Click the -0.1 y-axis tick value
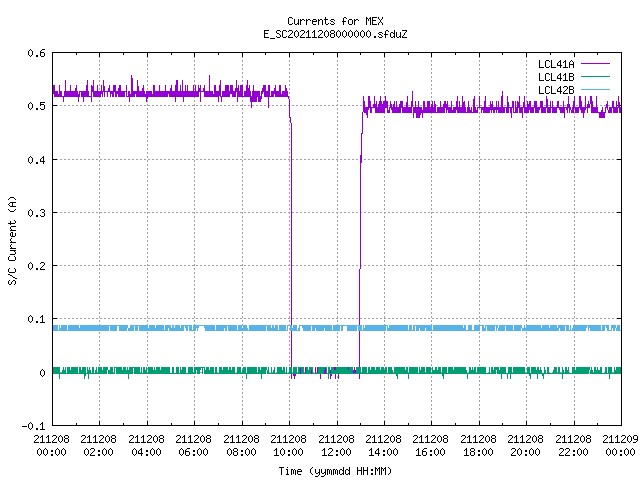640x480 pixels. (33, 426)
